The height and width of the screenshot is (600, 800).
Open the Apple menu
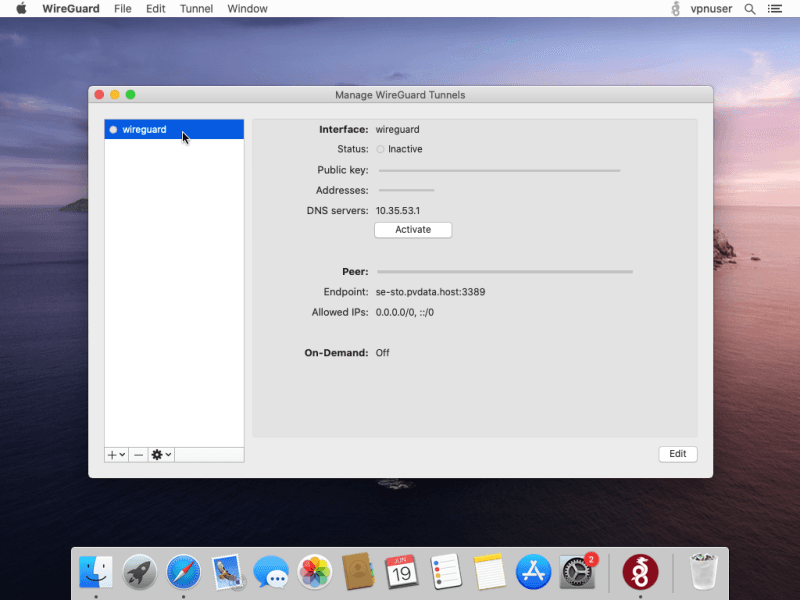pos(21,9)
